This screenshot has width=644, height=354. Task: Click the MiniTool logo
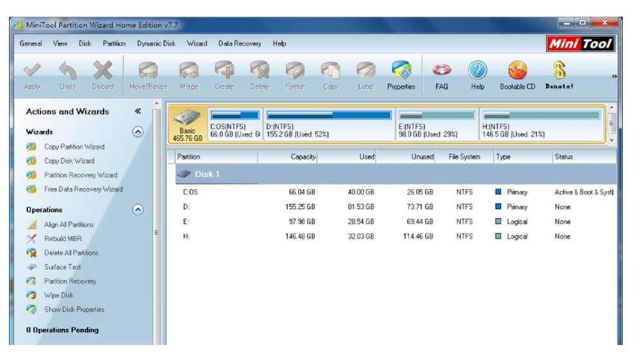(580, 44)
